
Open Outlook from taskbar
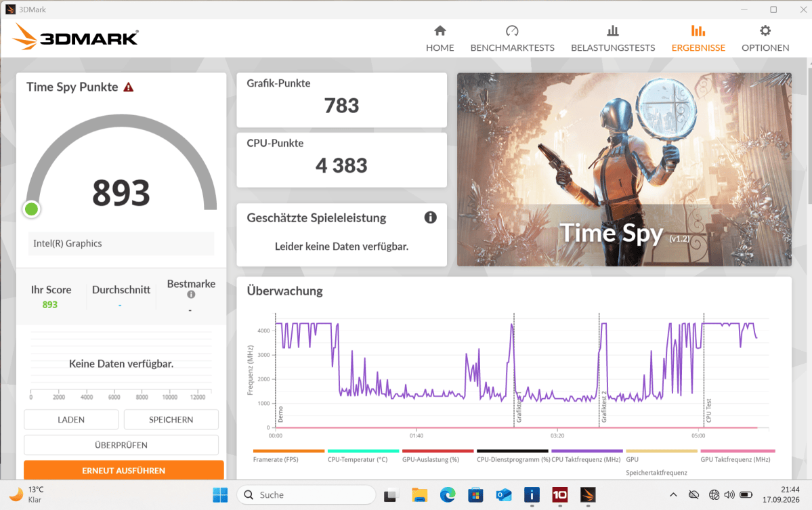503,495
